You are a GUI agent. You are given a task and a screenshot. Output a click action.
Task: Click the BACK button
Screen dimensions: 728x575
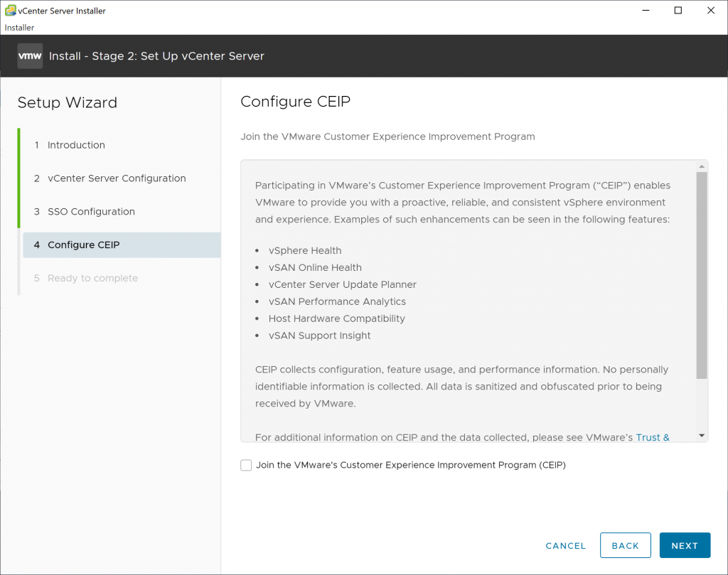tap(626, 545)
